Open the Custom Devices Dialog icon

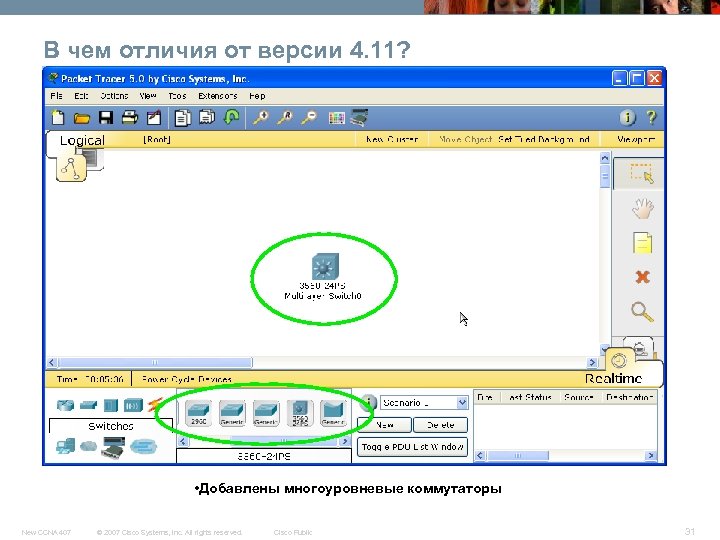[359, 118]
